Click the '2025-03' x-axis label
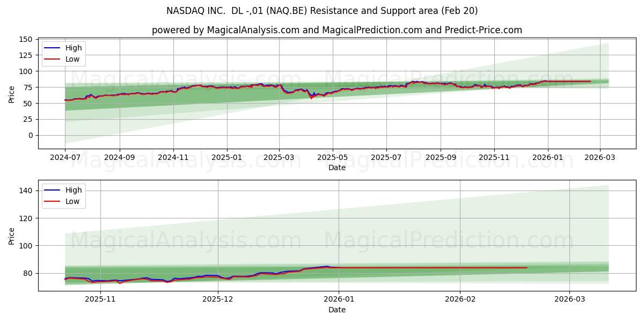This screenshot has width=644, height=322. 279,158
